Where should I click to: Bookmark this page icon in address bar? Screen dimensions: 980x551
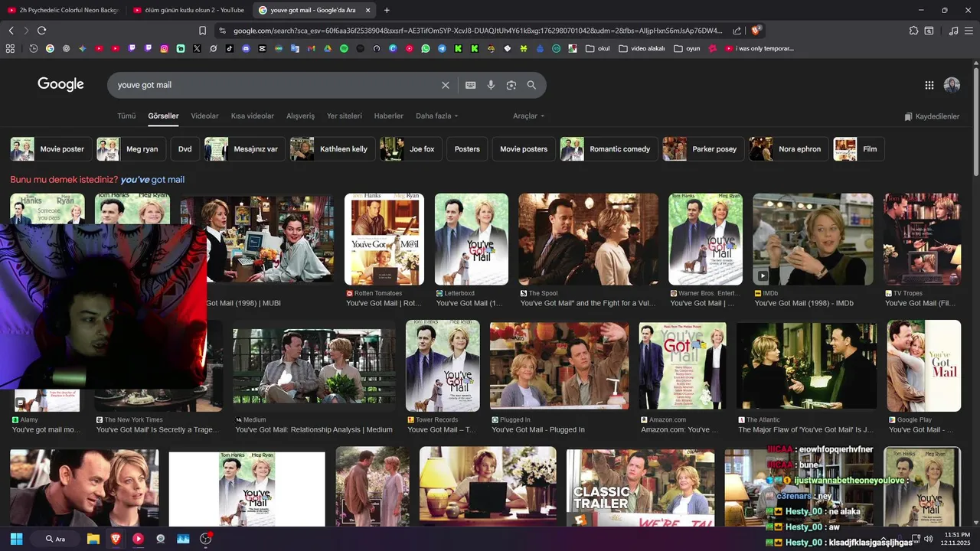point(202,31)
